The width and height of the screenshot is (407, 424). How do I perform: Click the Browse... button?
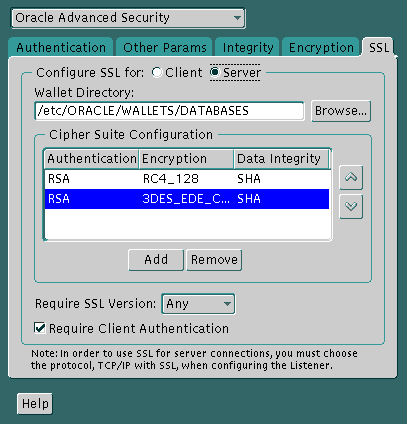tap(341, 111)
